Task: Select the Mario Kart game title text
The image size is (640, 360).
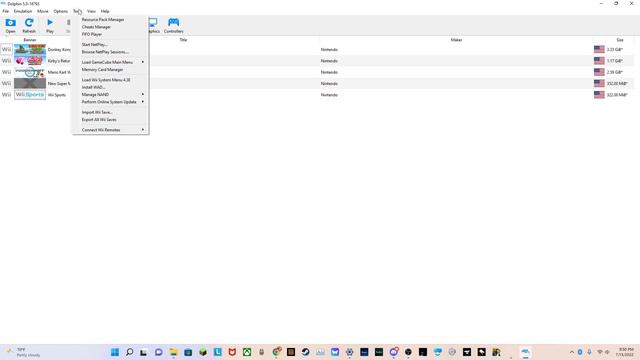Action: pyautogui.click(x=59, y=72)
